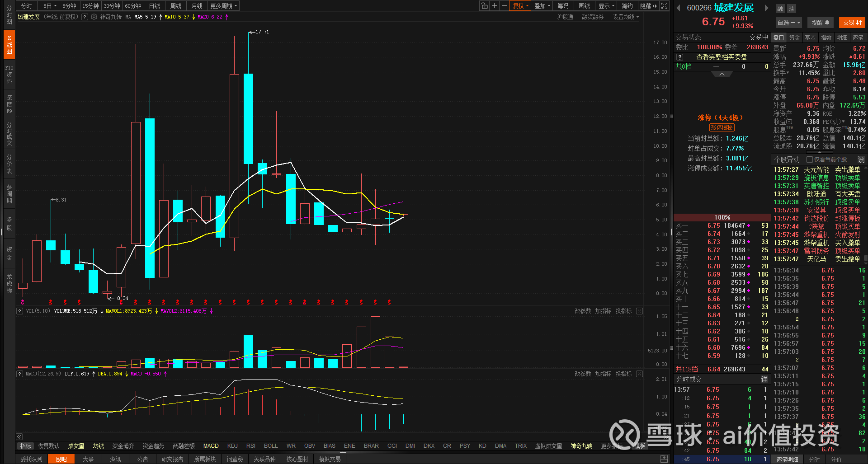The height and width of the screenshot is (464, 868).
Task: Open 分价表 in left sidebar
Action: (9, 164)
